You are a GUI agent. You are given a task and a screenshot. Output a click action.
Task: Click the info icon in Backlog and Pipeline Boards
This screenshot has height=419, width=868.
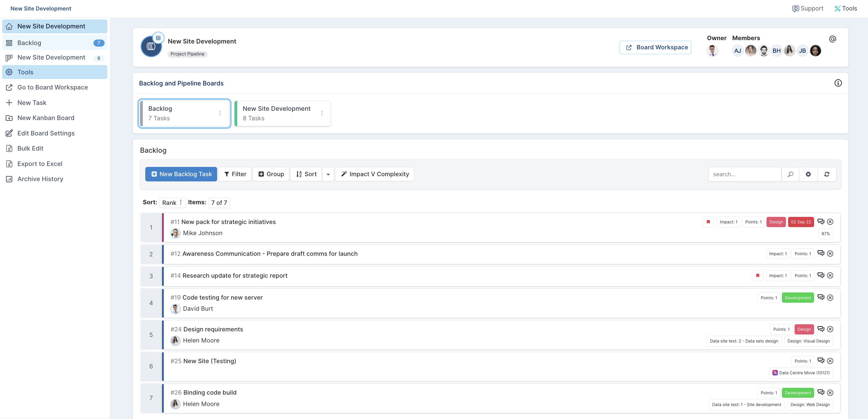[x=838, y=83]
